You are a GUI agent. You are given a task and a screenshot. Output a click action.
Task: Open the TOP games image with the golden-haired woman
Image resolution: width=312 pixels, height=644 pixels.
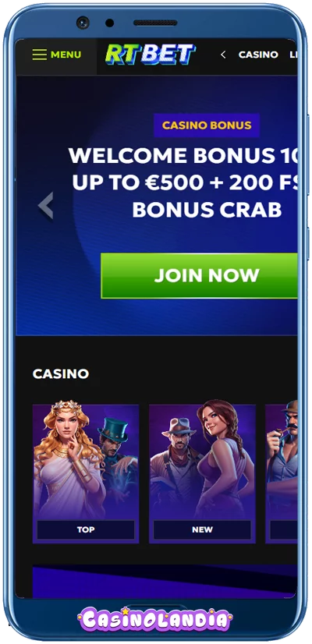(86, 462)
